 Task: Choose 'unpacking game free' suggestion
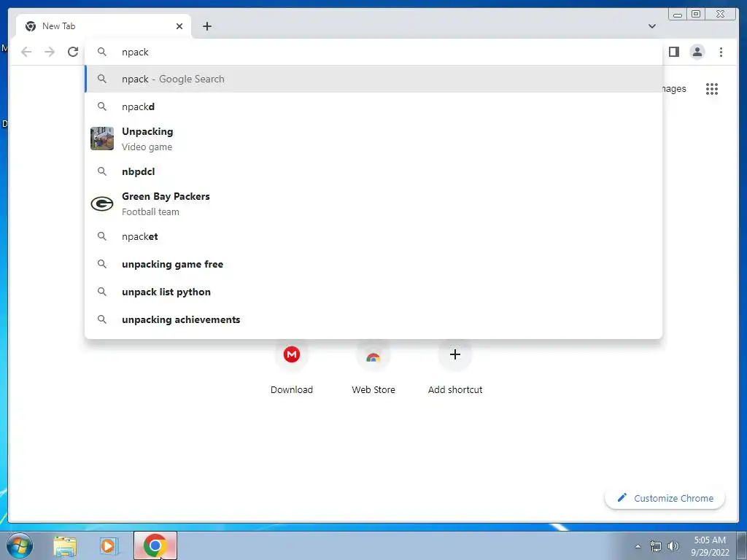click(373, 264)
